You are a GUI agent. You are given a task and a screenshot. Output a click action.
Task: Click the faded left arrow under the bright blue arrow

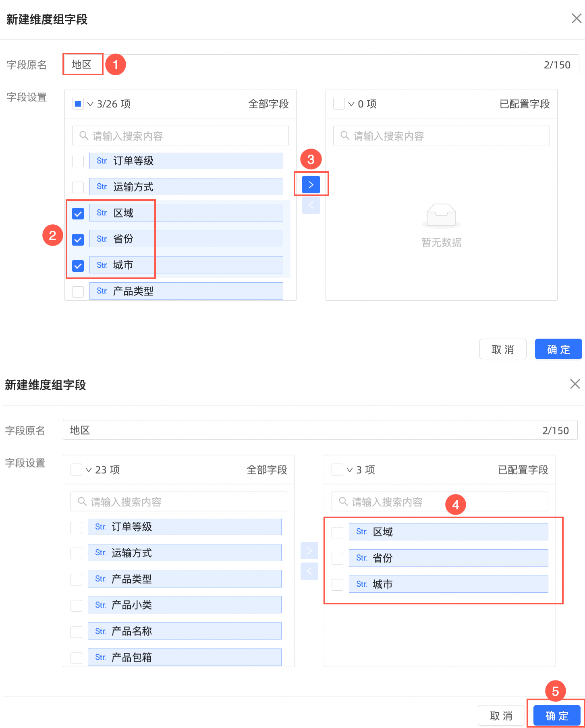(311, 205)
